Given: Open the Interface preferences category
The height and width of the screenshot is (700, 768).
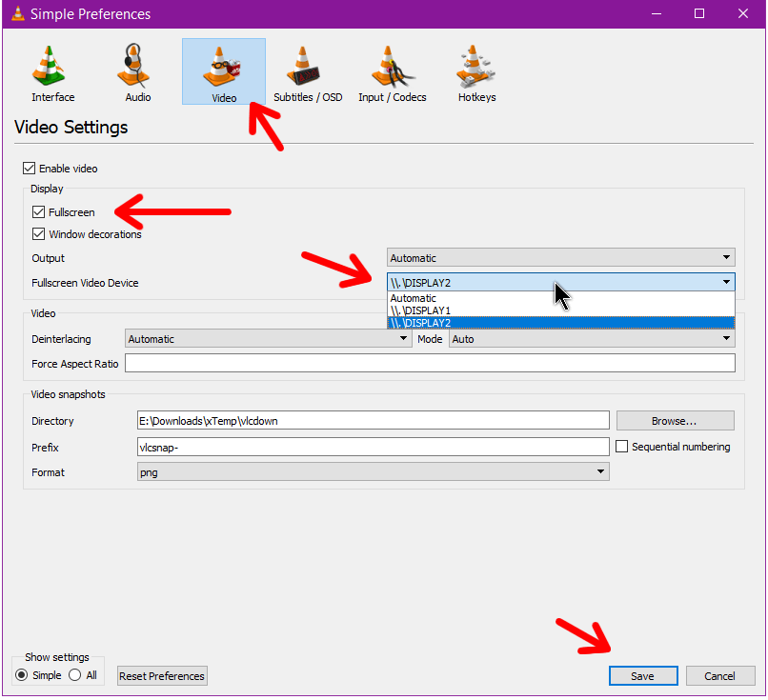Looking at the screenshot, I should 53,72.
